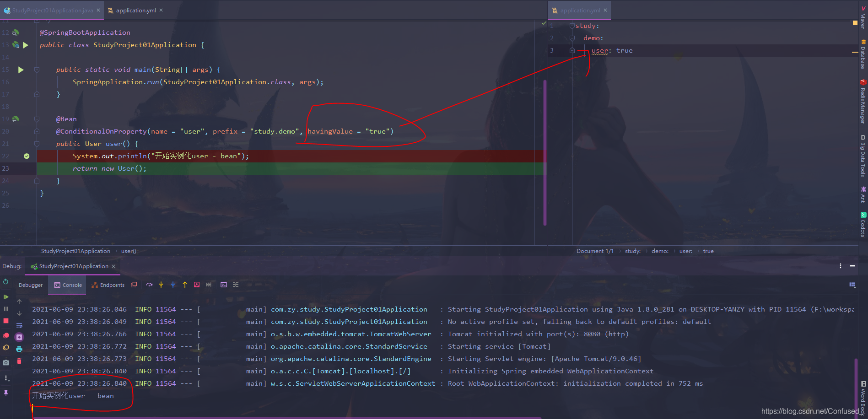
Task: Switch to Endpoints tab
Action: [x=108, y=285]
